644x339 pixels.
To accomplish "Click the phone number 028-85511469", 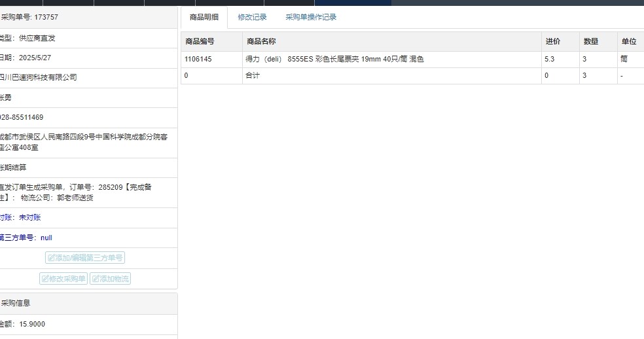I will pos(22,118).
